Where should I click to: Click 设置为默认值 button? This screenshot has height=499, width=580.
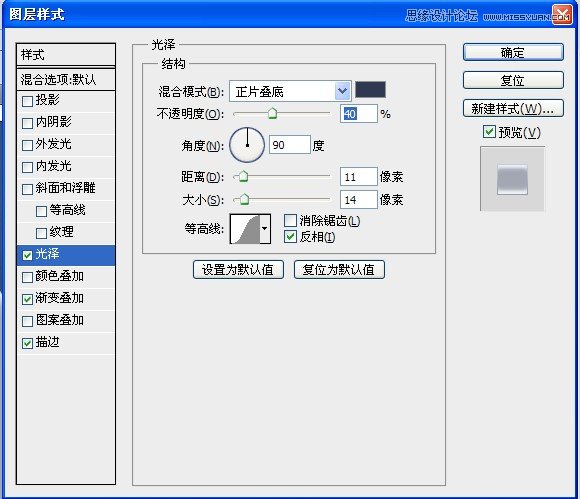238,269
